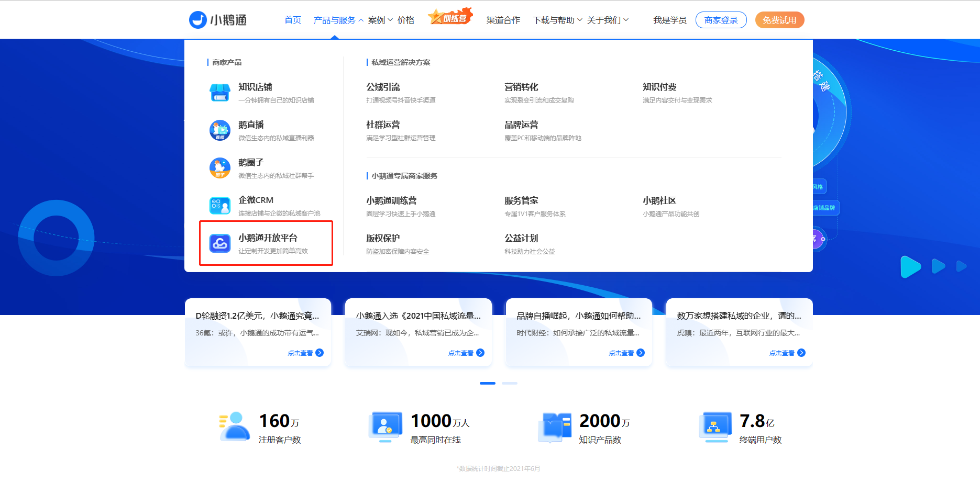This screenshot has height=495, width=980.
Task: Select the second carousel page indicator
Action: point(510,383)
